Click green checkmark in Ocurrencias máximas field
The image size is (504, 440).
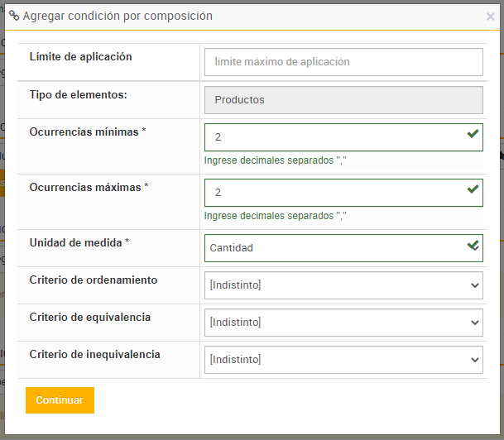tap(473, 189)
